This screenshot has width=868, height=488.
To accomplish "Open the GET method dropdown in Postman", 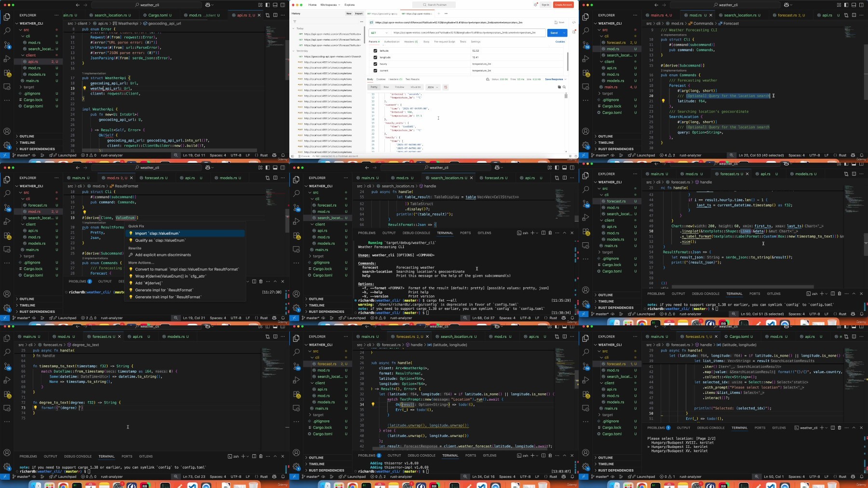I will [379, 33].
